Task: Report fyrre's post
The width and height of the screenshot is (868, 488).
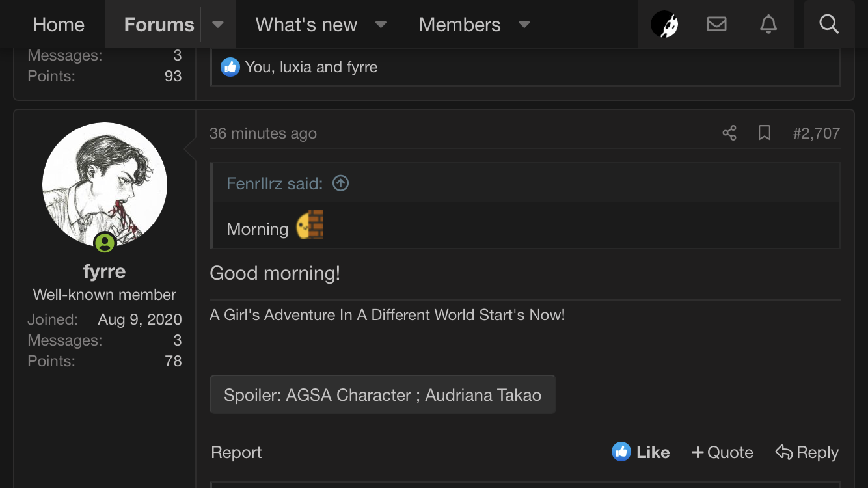Action: click(x=236, y=452)
